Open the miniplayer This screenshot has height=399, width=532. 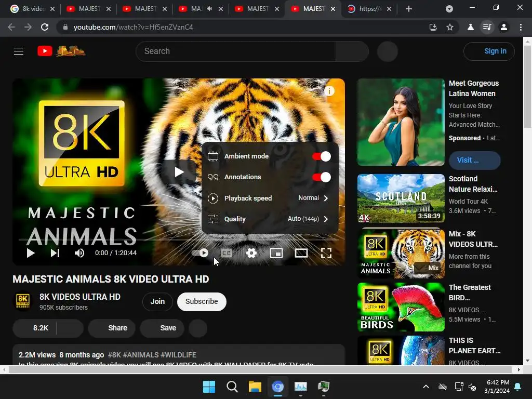pos(276,253)
